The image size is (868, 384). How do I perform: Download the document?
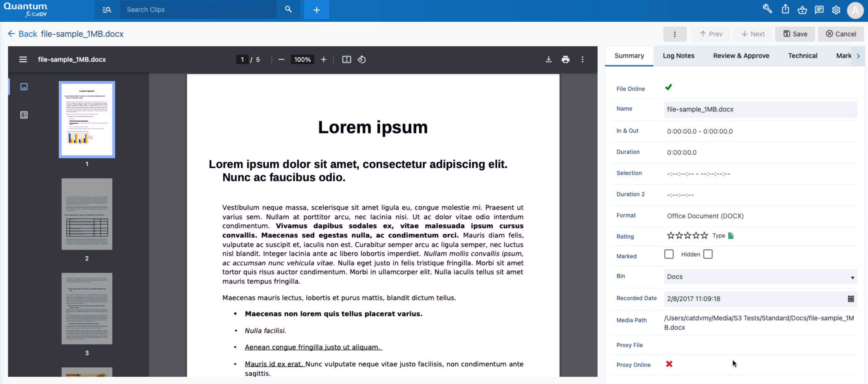549,60
